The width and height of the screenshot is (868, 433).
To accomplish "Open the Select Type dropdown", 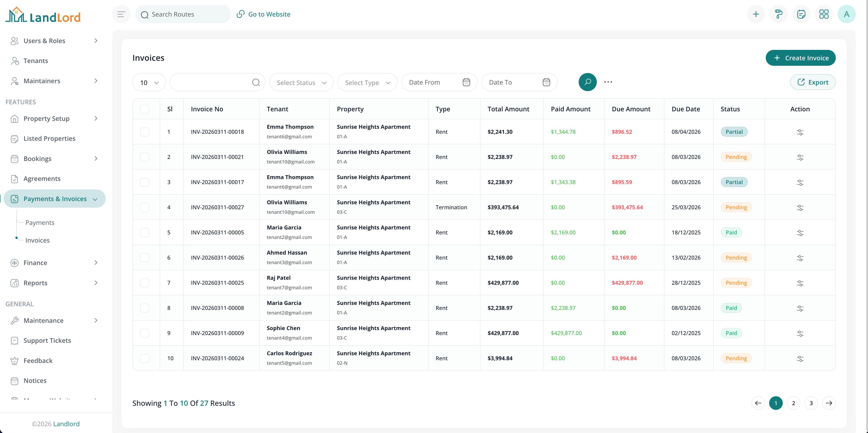I will pyautogui.click(x=367, y=82).
